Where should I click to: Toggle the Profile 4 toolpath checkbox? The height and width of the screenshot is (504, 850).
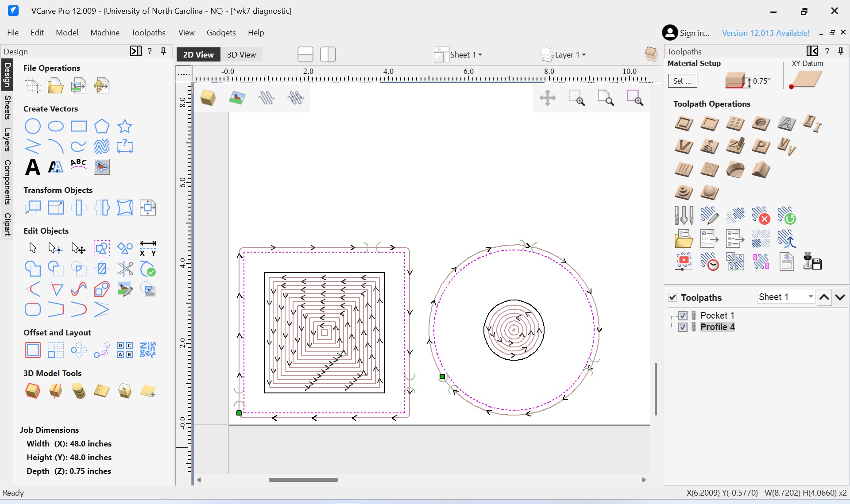pos(683,327)
